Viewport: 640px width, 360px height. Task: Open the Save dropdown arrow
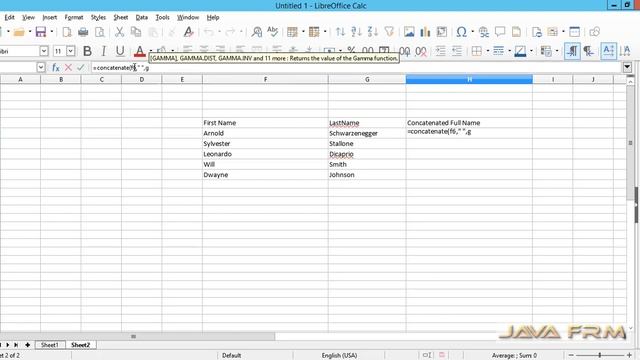[x=52, y=32]
